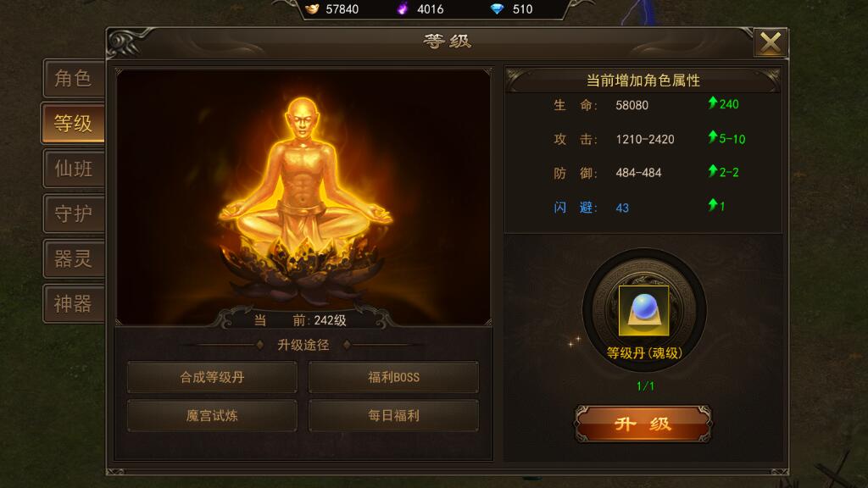Screen dimensions: 868x488
Task: Click the blue diamond currency icon
Action: point(497,8)
